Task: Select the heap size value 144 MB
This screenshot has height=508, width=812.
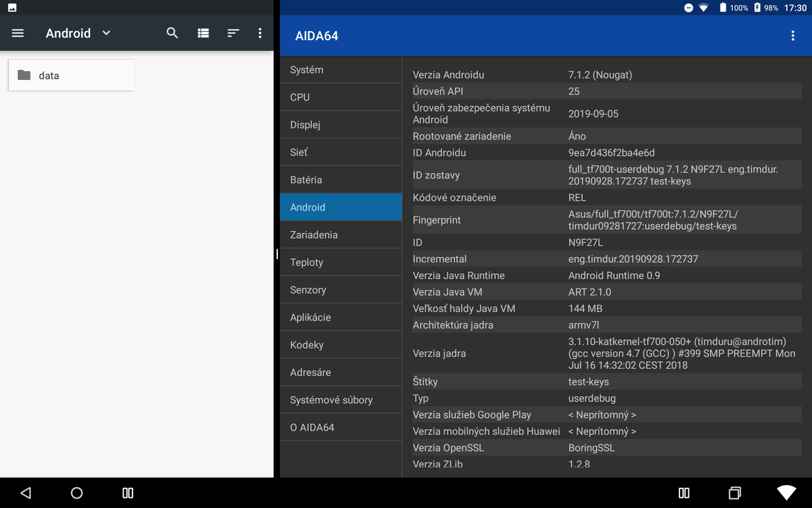Action: pos(586,309)
